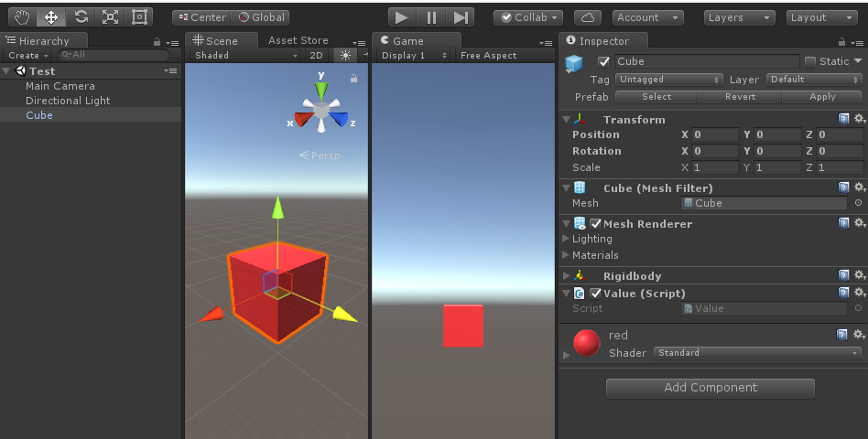Toggle pivot mode Center button
868x439 pixels.
click(201, 17)
